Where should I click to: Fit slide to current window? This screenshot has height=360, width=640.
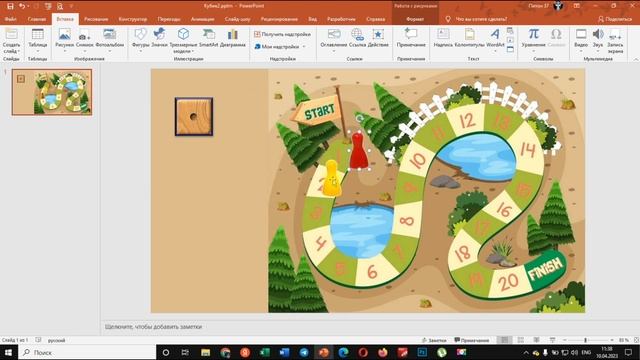point(636,340)
